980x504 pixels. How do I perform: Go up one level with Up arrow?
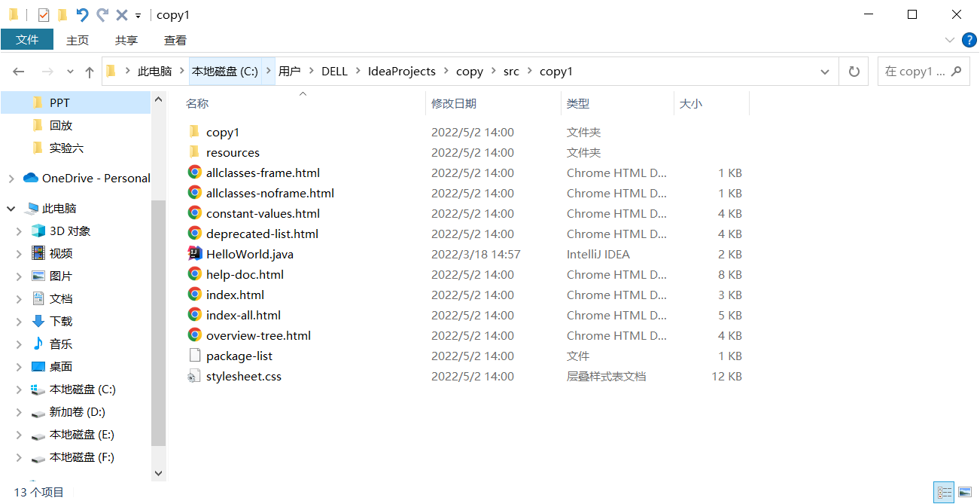pos(90,72)
